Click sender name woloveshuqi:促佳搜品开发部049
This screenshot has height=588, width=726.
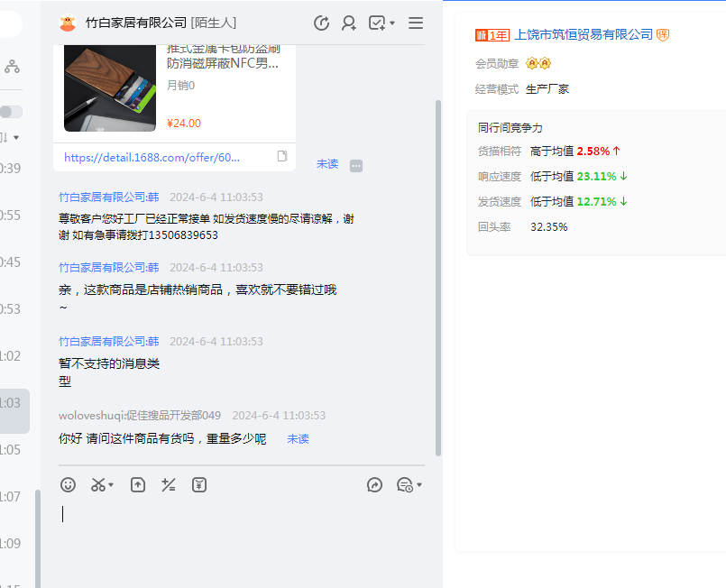tap(140, 416)
